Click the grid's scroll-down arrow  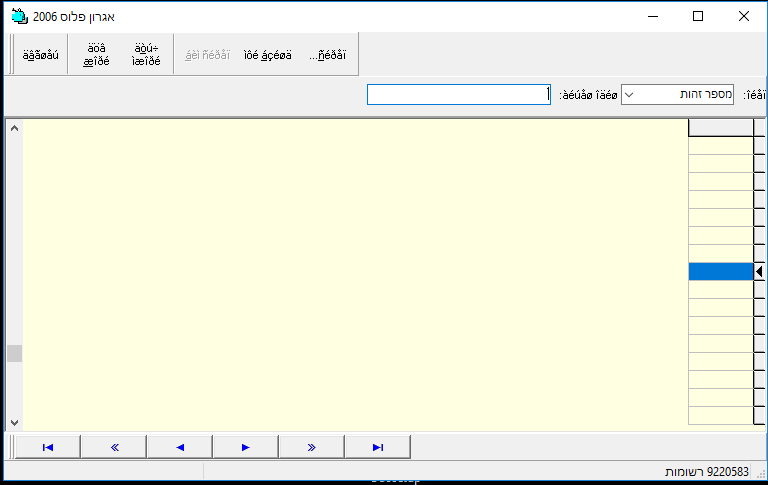point(14,422)
